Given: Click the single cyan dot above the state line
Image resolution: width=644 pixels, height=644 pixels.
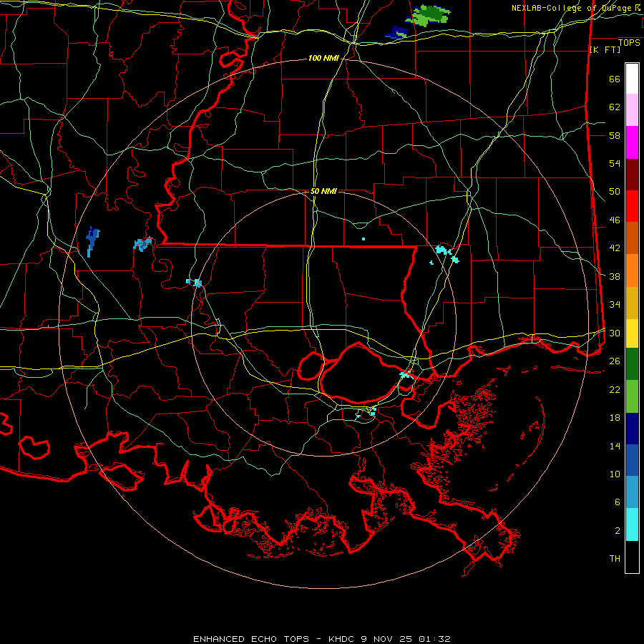Looking at the screenshot, I should tap(364, 238).
